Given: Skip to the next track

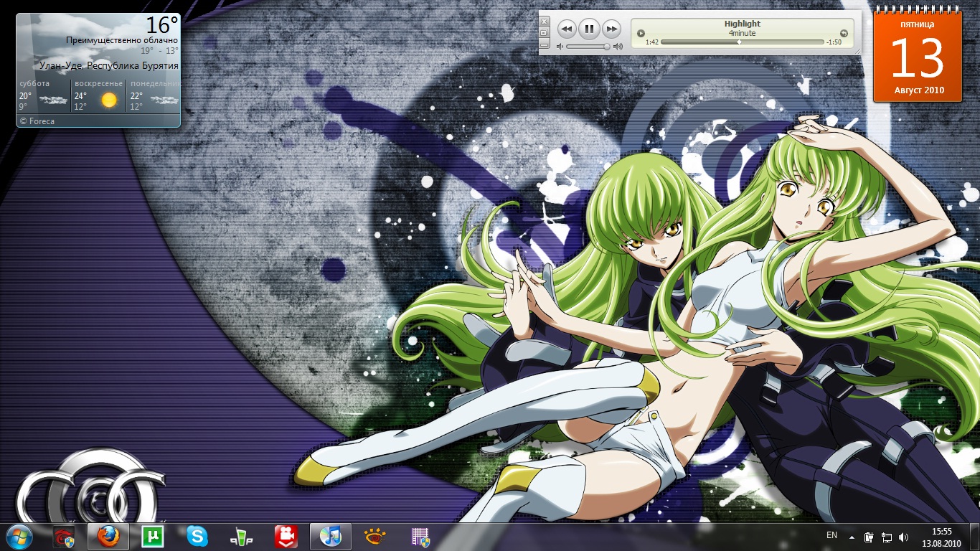Looking at the screenshot, I should point(611,29).
